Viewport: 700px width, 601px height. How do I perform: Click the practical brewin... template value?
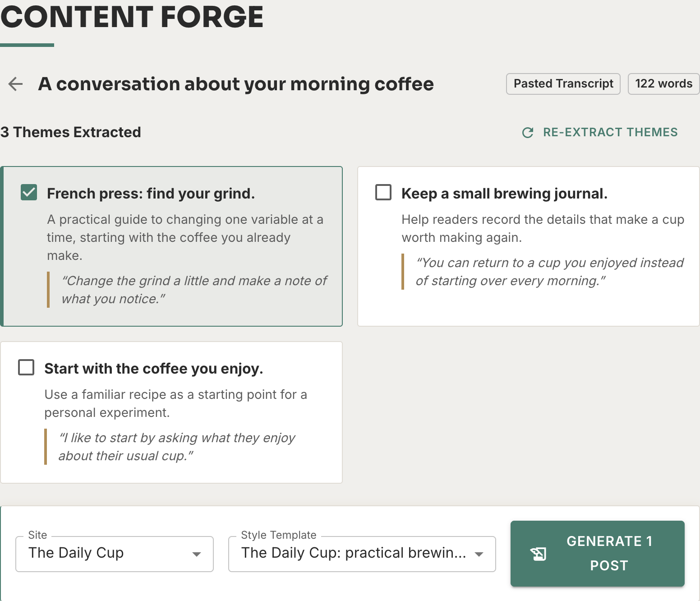[x=354, y=553]
